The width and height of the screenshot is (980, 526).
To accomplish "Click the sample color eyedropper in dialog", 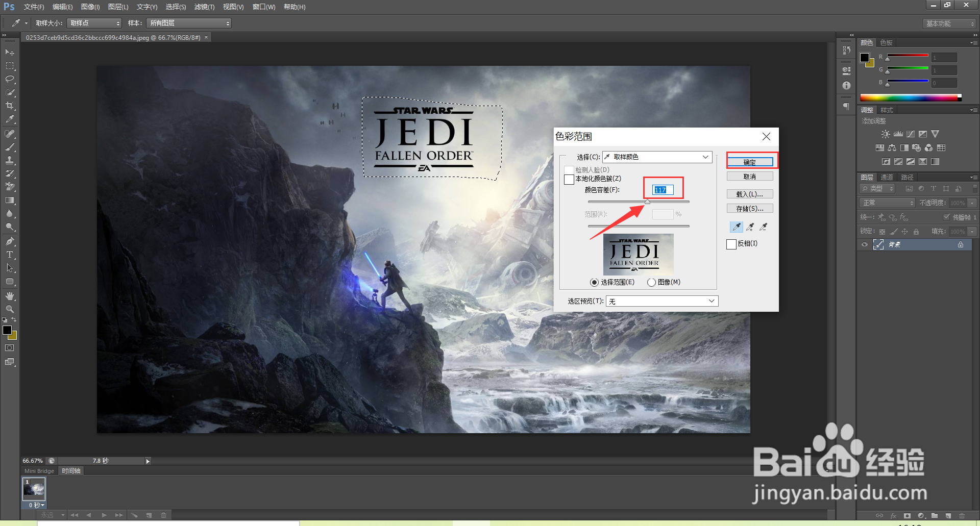I will pos(737,227).
